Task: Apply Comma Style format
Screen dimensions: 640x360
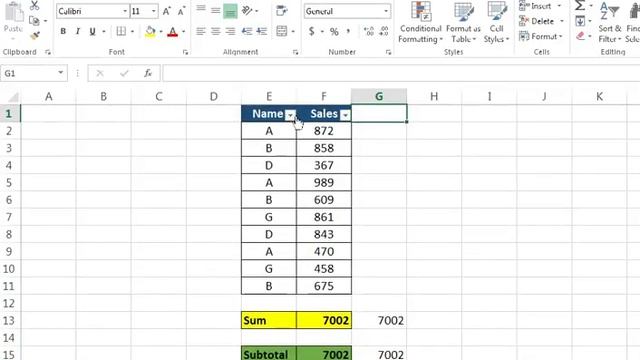Action: tap(348, 31)
